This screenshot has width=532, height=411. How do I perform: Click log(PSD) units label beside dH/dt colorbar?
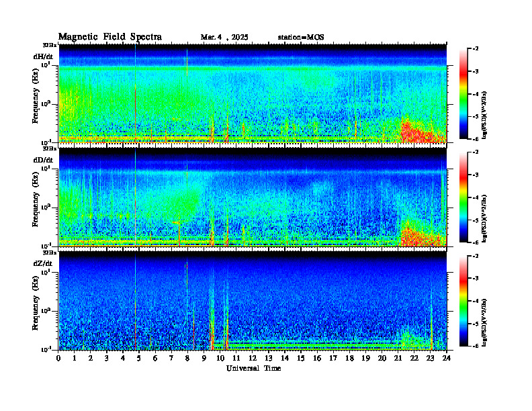(484, 115)
